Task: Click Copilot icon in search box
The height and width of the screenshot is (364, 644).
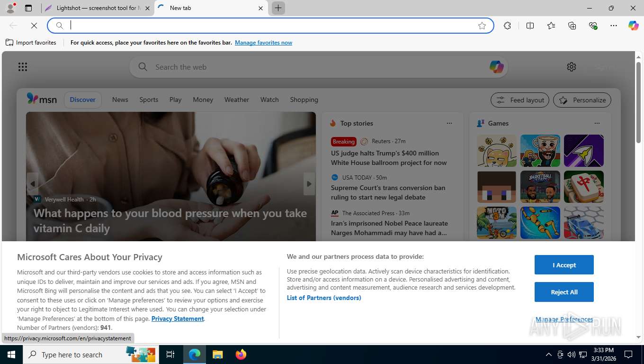Action: click(x=496, y=67)
